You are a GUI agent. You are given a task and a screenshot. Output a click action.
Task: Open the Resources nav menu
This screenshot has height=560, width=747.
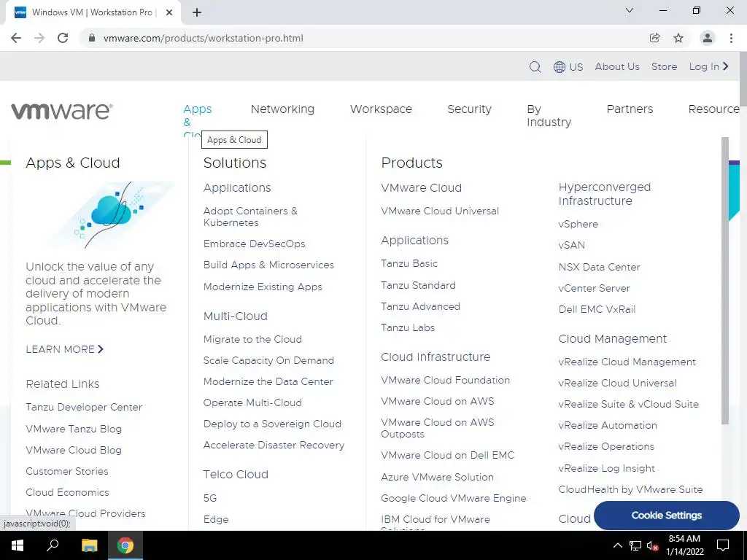(x=713, y=109)
